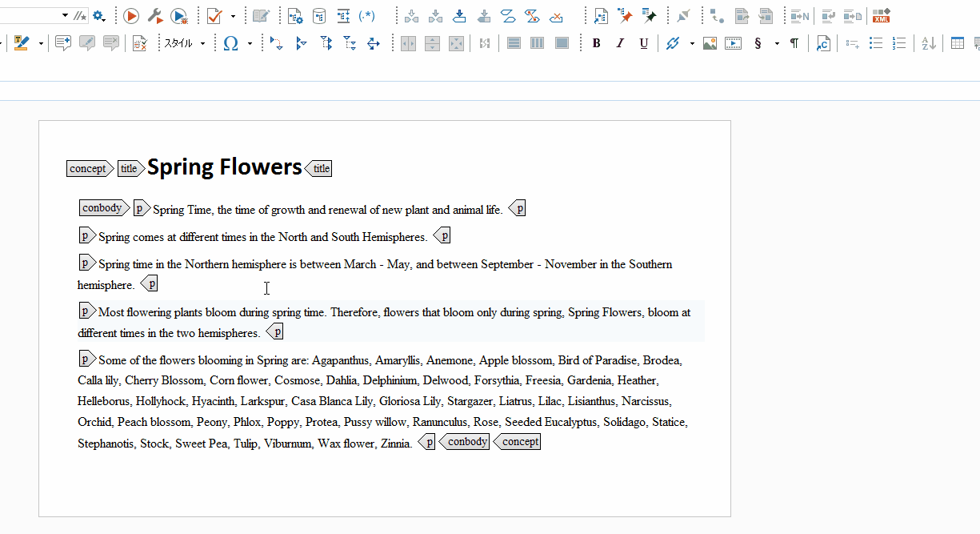Open the XPath combo box dropdown arrow
The width and height of the screenshot is (980, 534).
pyautogui.click(x=65, y=16)
